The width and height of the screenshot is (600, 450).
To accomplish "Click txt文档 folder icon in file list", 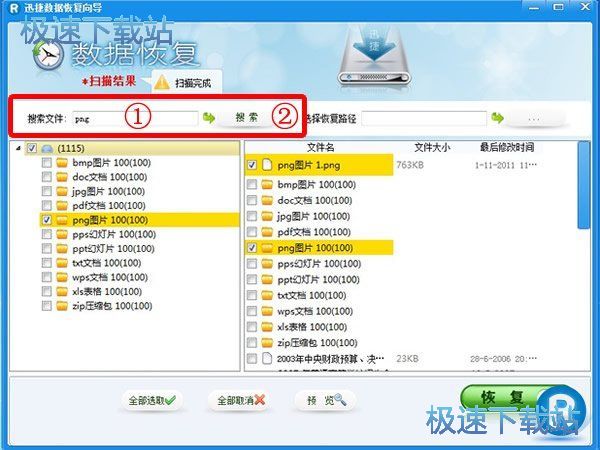I will [x=267, y=295].
